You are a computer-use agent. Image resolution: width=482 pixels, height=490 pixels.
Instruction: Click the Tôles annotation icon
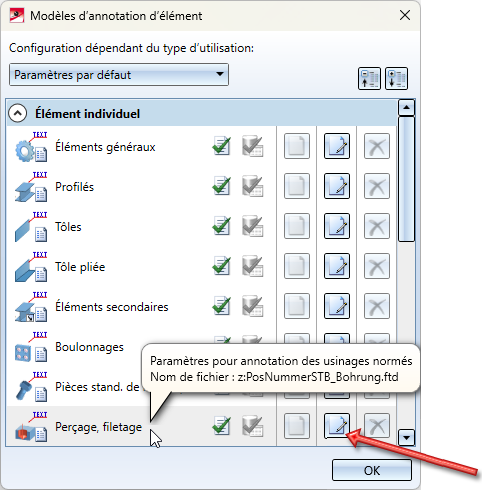click(31, 227)
